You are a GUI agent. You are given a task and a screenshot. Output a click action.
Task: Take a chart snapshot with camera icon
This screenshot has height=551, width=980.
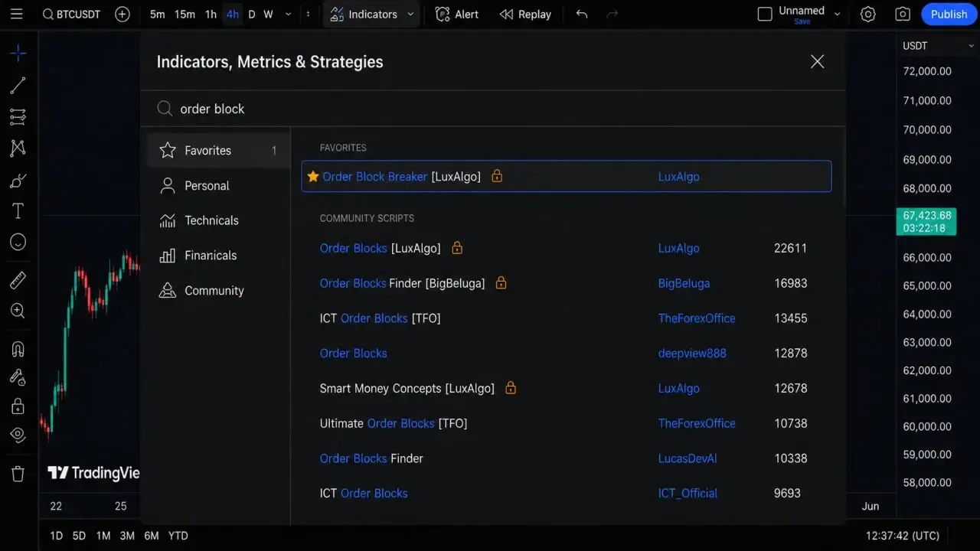click(x=903, y=15)
